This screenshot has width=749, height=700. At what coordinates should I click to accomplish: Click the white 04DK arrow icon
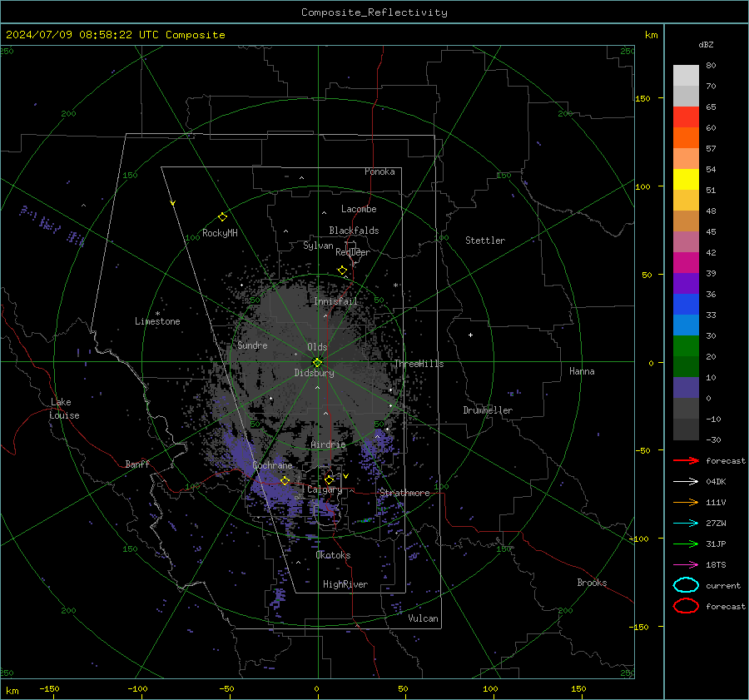click(686, 481)
